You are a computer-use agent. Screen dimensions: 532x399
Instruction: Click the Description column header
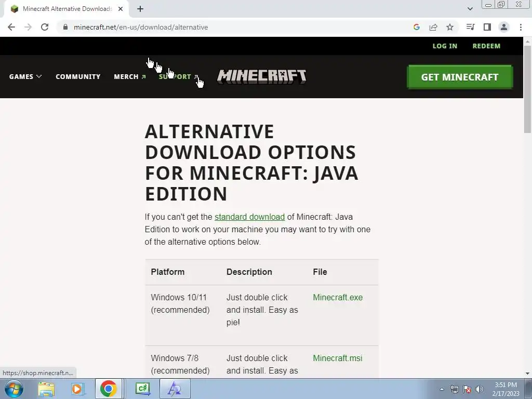pyautogui.click(x=249, y=272)
